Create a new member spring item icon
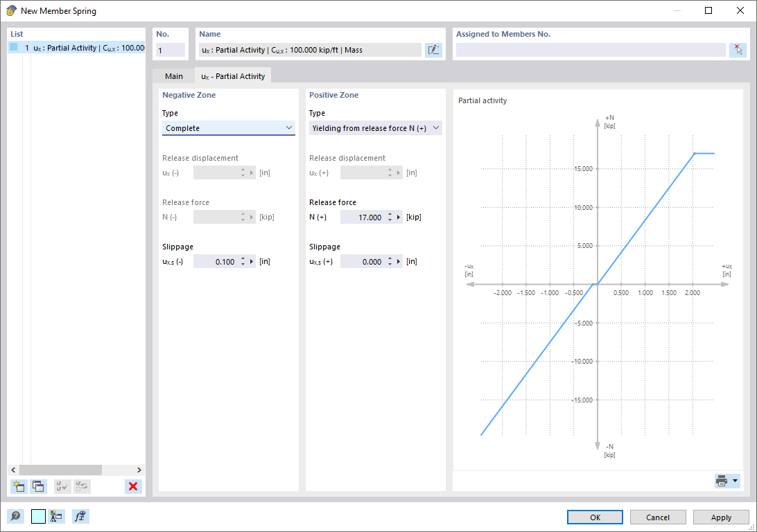This screenshot has width=757, height=532. [19, 486]
